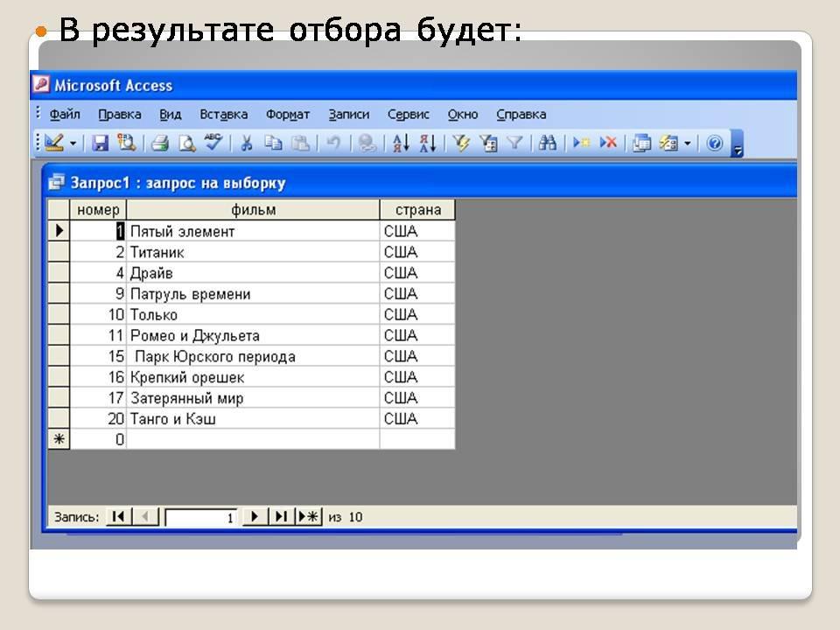Image resolution: width=840 pixels, height=630 pixels.
Task: Run the spelling check tool
Action: 213,143
